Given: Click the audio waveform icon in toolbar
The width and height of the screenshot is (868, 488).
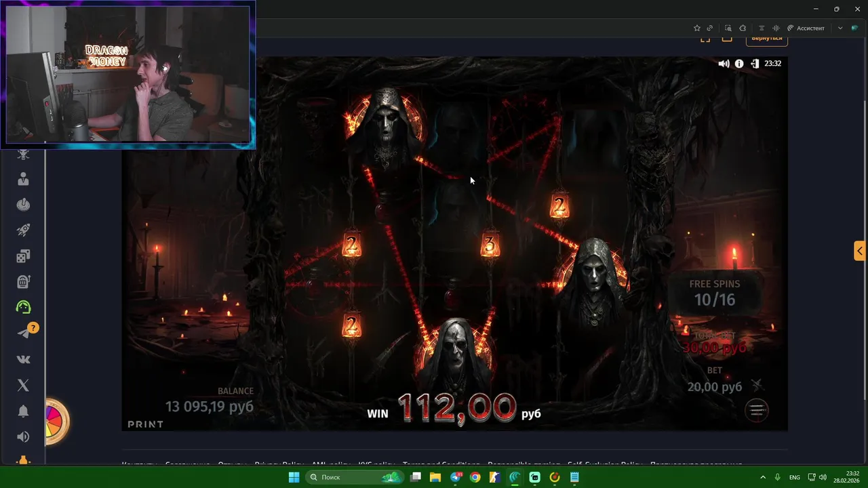Looking at the screenshot, I should click(776, 28).
